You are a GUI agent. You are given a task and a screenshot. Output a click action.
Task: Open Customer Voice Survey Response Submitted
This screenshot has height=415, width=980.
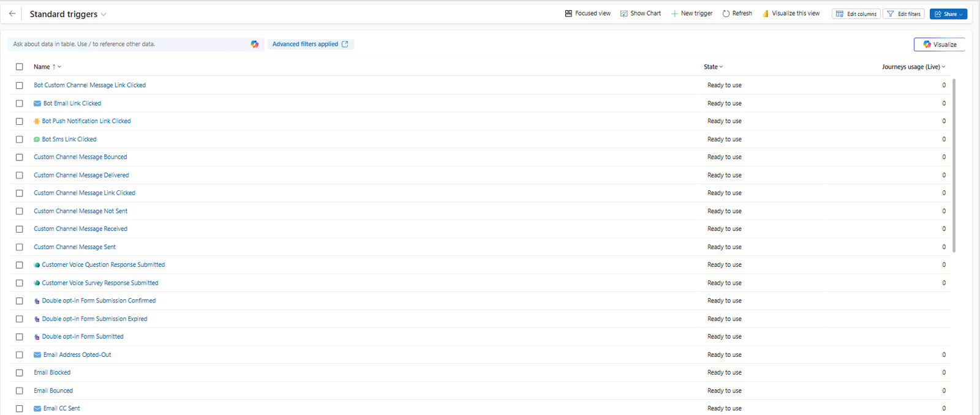click(100, 283)
